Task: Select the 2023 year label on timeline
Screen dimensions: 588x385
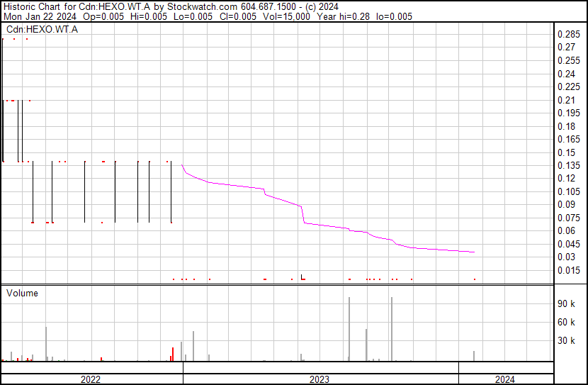Action: [x=320, y=379]
